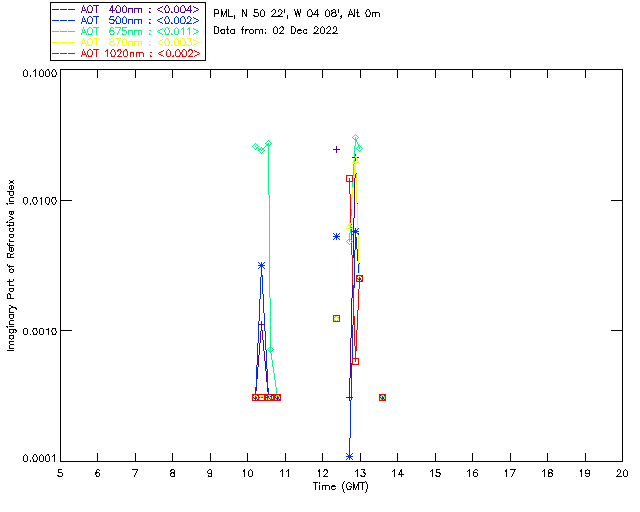640x512 pixels.
Task: Click the x-axis tick label 9
Action: (x=210, y=473)
